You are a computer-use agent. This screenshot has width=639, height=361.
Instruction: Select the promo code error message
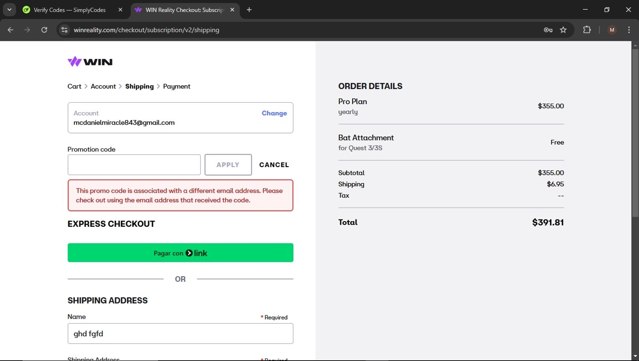(x=180, y=195)
